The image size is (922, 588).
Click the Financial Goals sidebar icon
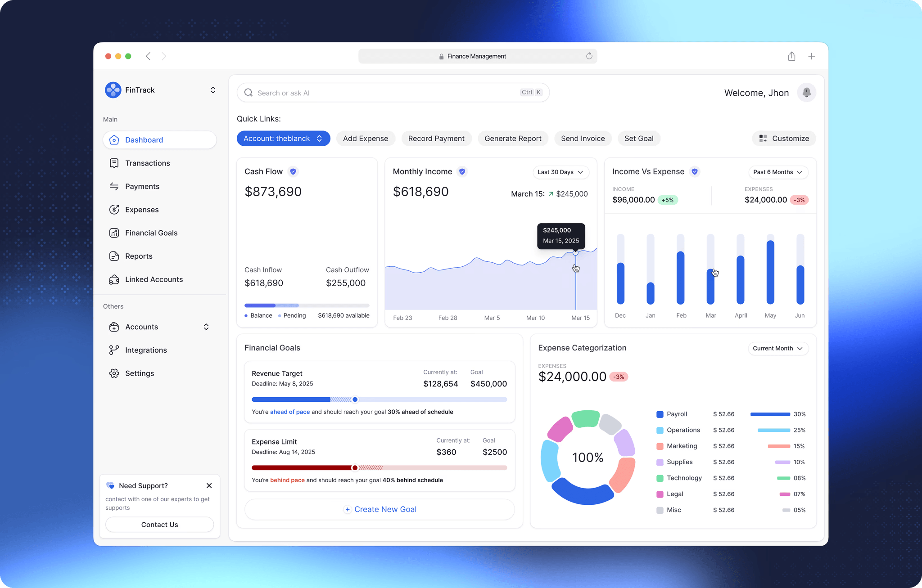(114, 233)
